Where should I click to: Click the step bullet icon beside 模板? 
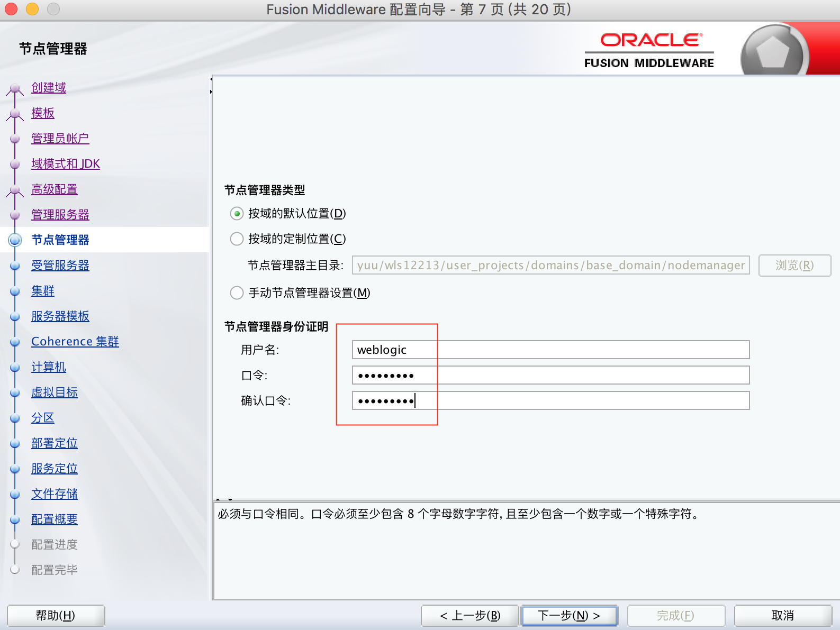point(15,114)
